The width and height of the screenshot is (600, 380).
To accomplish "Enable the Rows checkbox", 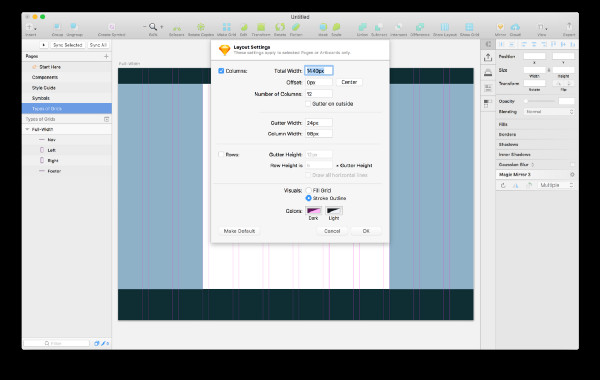I will click(221, 155).
